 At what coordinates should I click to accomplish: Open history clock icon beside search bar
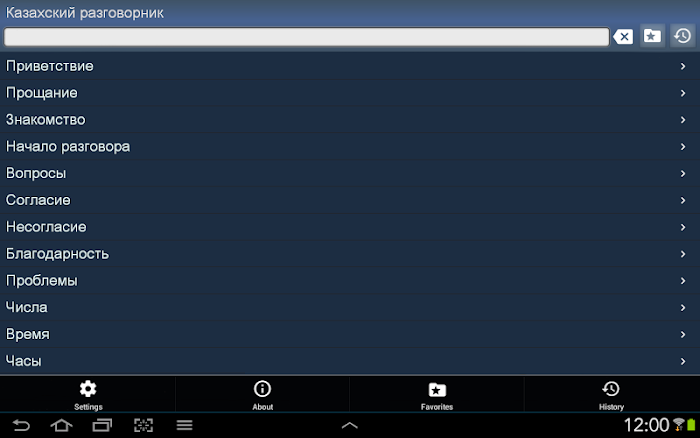click(x=682, y=36)
